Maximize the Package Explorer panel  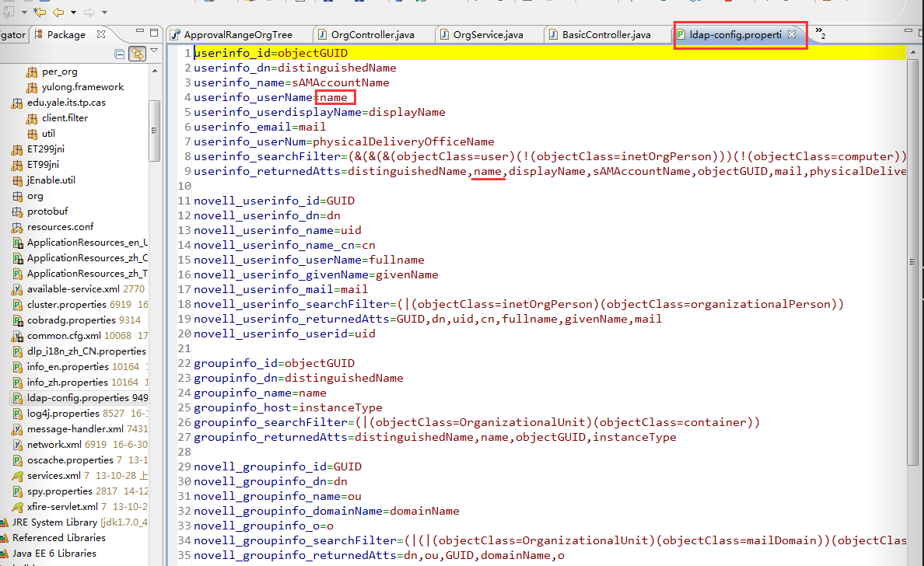(152, 34)
